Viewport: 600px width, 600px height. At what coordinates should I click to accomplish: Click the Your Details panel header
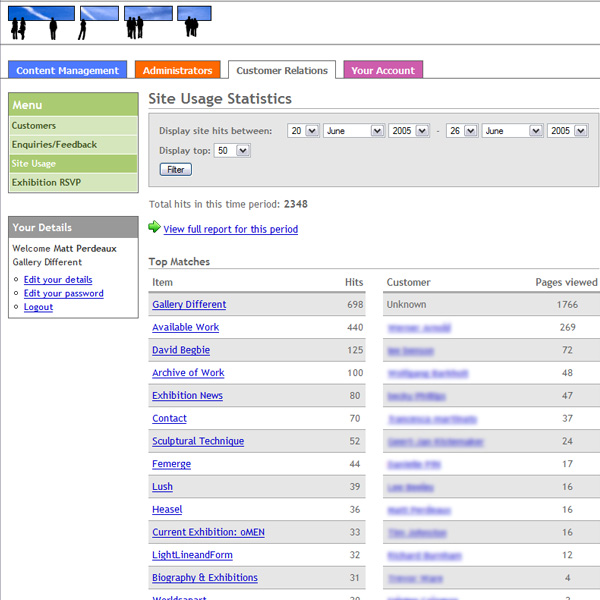[x=73, y=227]
